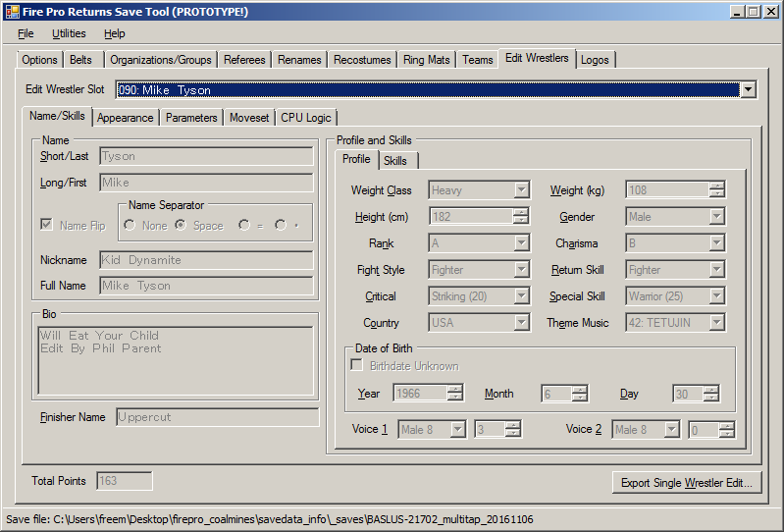Screen dimensions: 784x532
Task: Decrease the Height (cm) value
Action: click(x=520, y=221)
